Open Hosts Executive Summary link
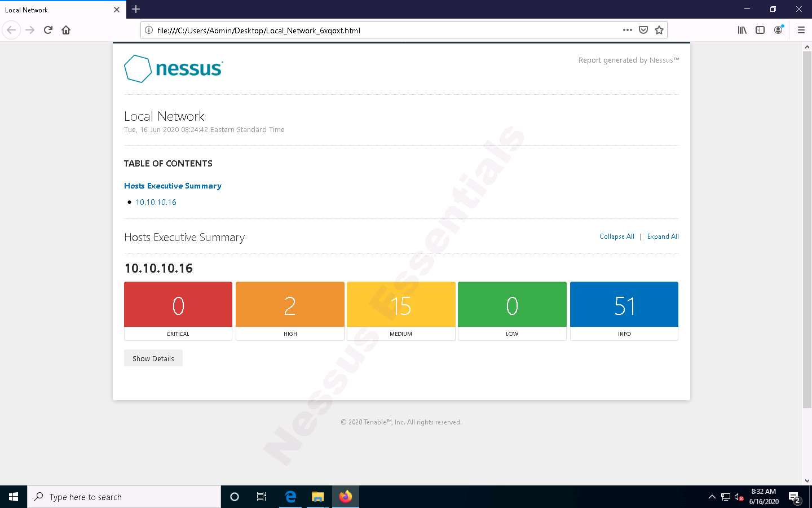The width and height of the screenshot is (812, 508). tap(173, 186)
